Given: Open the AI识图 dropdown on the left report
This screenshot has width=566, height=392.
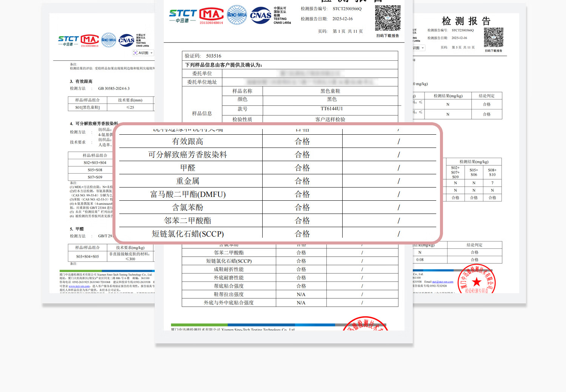Looking at the screenshot, I should pyautogui.click(x=143, y=53).
